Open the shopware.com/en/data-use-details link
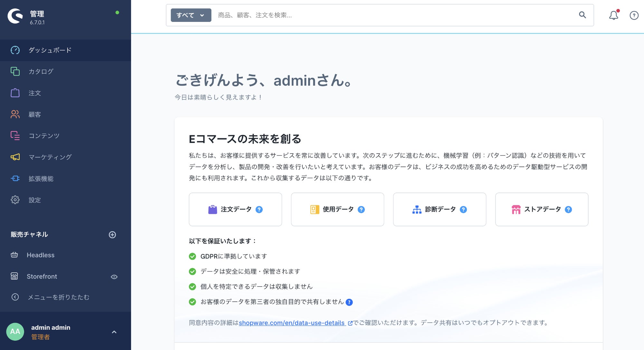This screenshot has width=644, height=350. (x=292, y=323)
